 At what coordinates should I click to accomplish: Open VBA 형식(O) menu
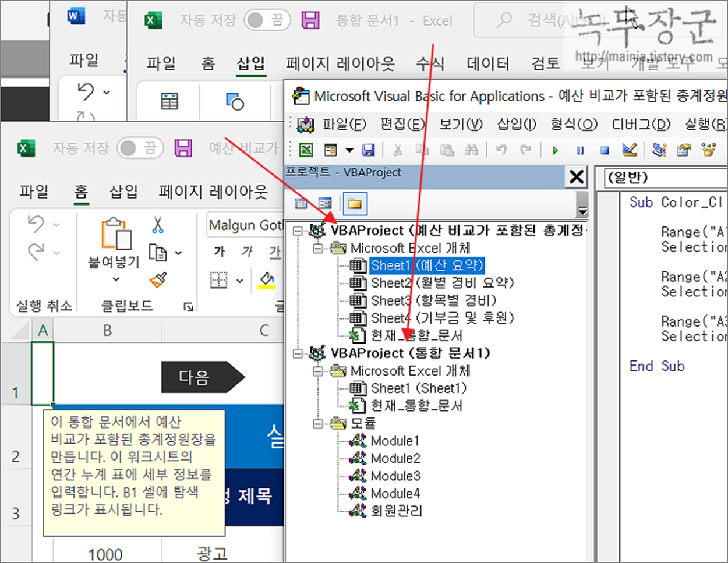coord(574,124)
